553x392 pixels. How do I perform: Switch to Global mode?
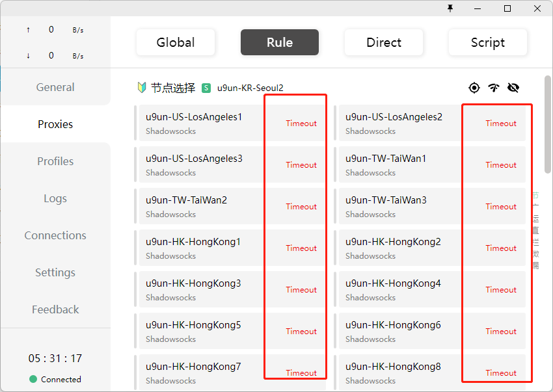pos(176,42)
